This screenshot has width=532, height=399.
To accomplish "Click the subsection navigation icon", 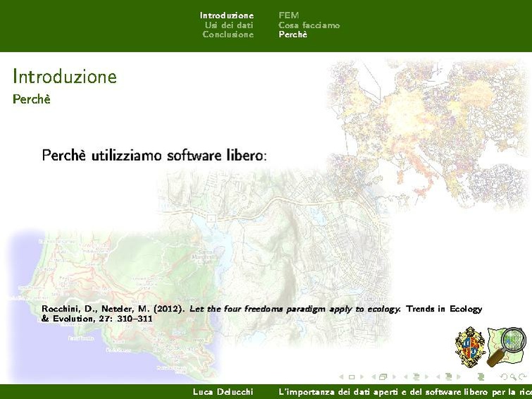I will click(x=416, y=376).
